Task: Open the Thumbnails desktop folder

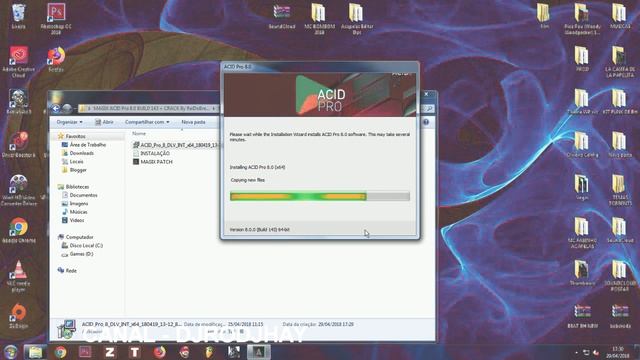Action: (x=582, y=273)
